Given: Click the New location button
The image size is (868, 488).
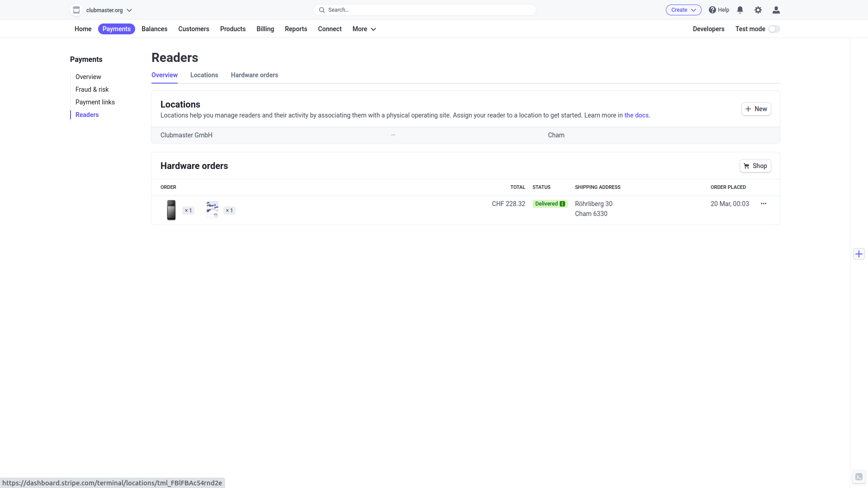Looking at the screenshot, I should pyautogui.click(x=756, y=109).
